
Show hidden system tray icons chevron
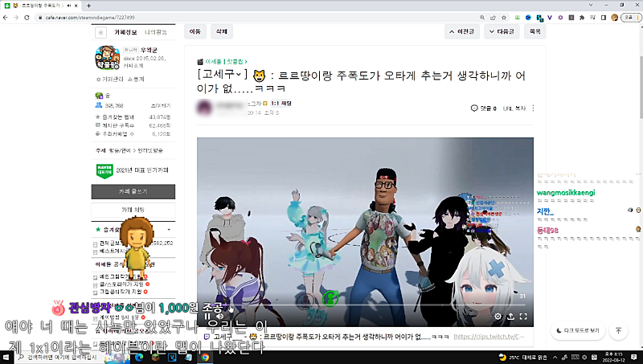(555, 358)
